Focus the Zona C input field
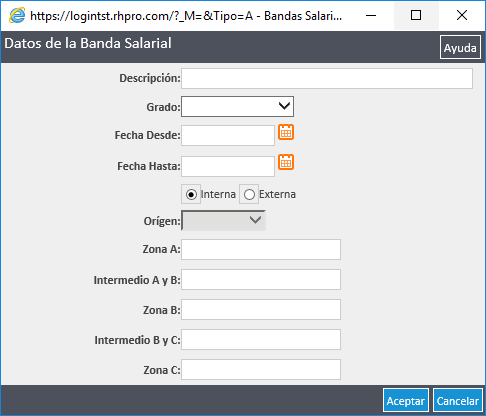 pyautogui.click(x=261, y=369)
